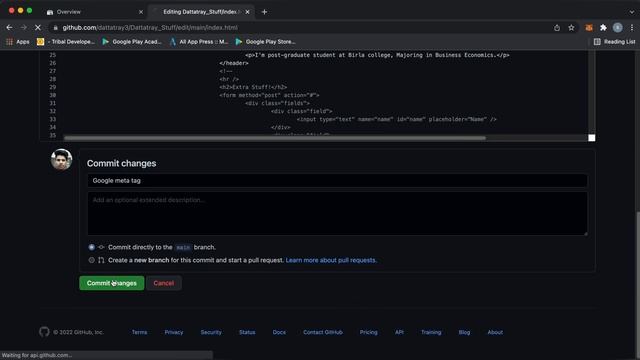
Task: Open the Google Play Academy bookmark
Action: point(132,42)
